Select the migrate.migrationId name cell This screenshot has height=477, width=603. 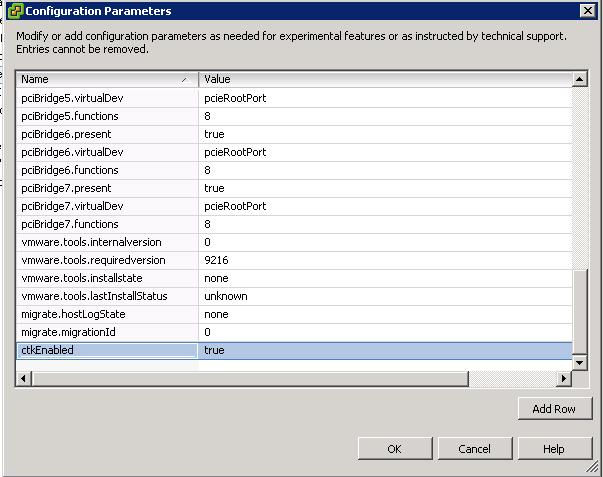click(x=107, y=332)
